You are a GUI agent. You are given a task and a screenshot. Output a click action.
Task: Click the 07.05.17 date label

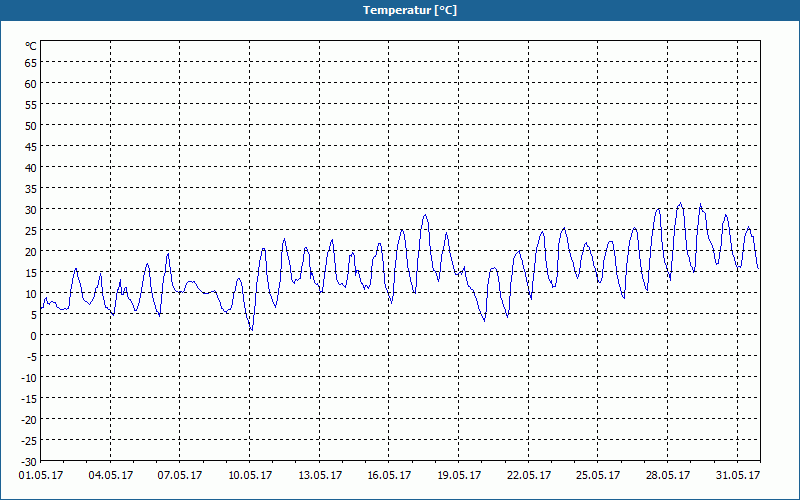(x=180, y=476)
